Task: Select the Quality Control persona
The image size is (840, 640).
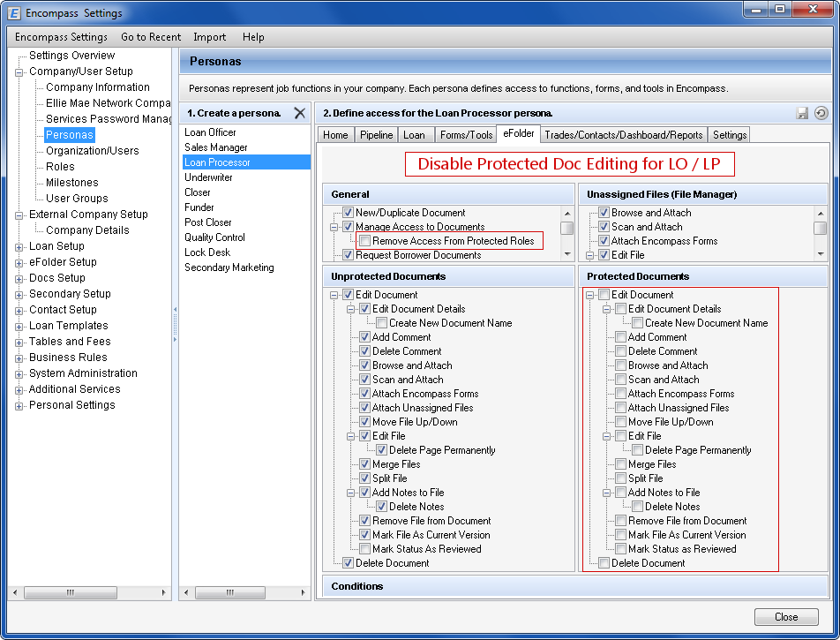Action: pyautogui.click(x=214, y=237)
